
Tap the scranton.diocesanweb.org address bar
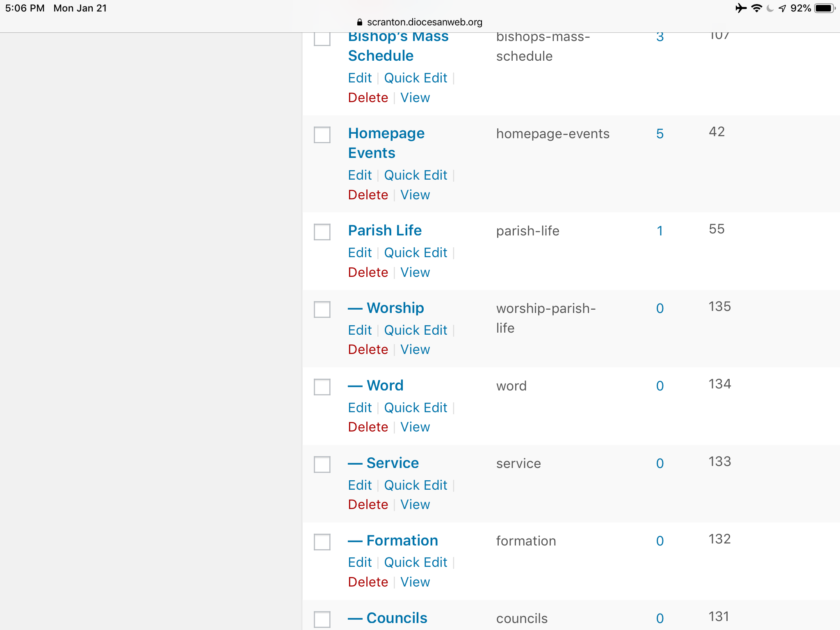tap(424, 22)
